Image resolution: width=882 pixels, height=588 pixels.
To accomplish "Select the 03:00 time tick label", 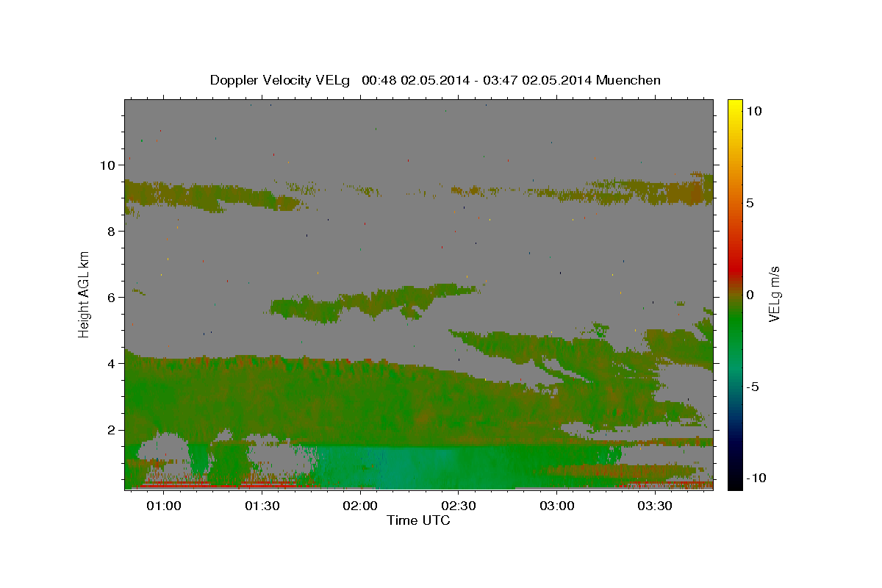I will click(x=557, y=506).
